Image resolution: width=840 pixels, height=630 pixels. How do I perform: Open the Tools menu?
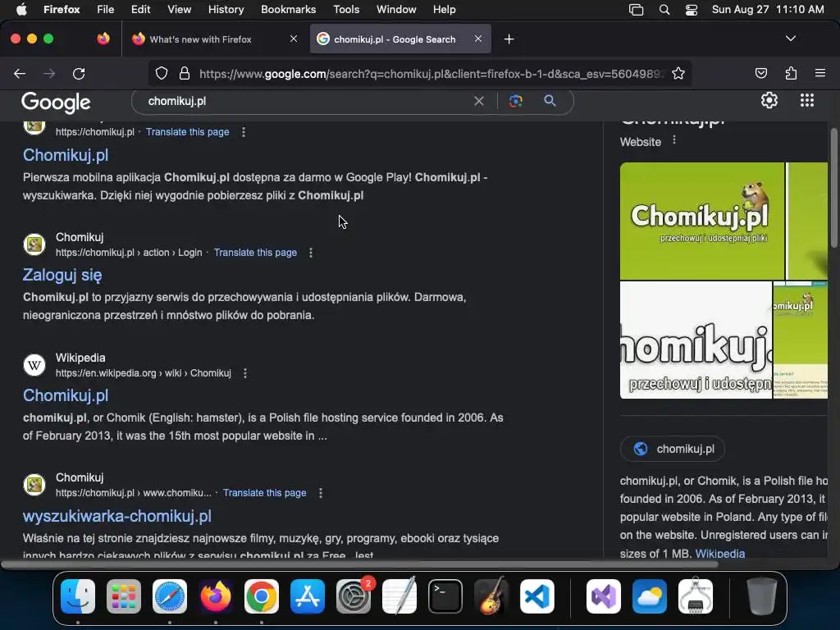(346, 10)
